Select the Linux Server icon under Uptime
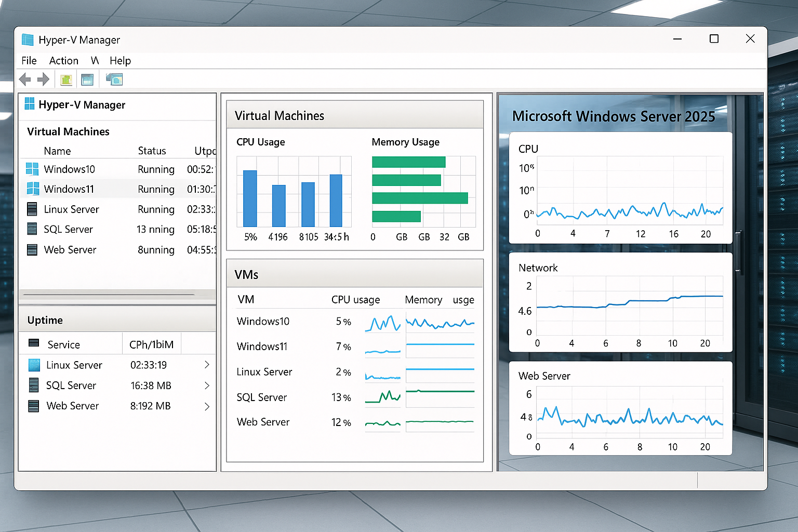Viewport: 798px width, 532px height. tap(34, 365)
